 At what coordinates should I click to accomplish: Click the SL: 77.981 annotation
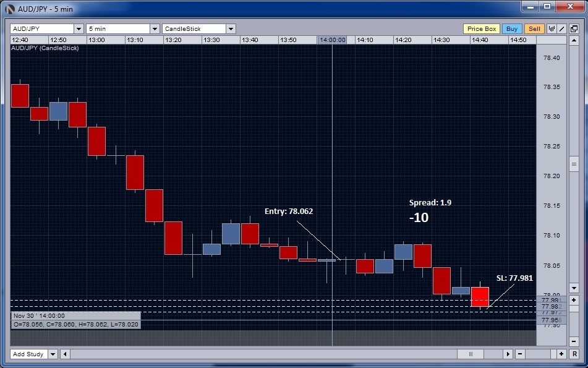pyautogui.click(x=514, y=278)
